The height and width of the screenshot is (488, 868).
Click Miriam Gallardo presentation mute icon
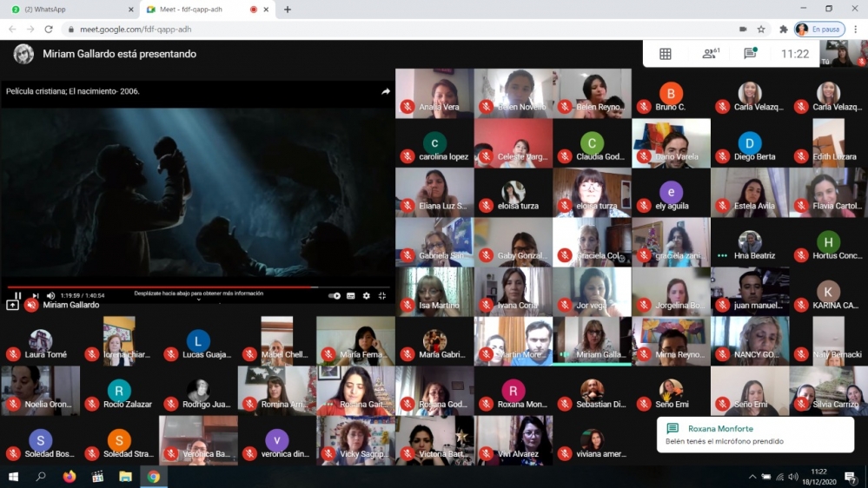[x=31, y=305]
